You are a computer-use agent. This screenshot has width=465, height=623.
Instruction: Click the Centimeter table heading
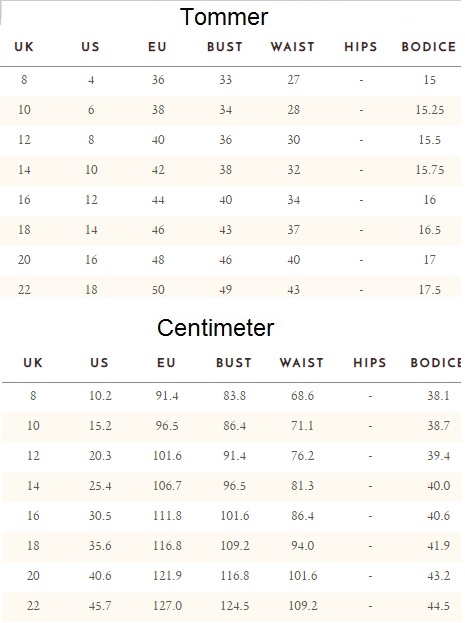point(215,328)
